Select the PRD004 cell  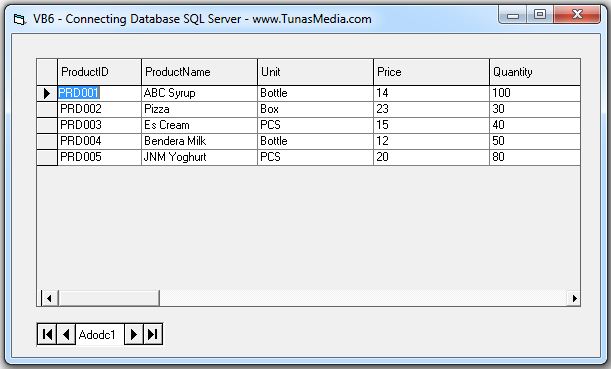point(99,141)
